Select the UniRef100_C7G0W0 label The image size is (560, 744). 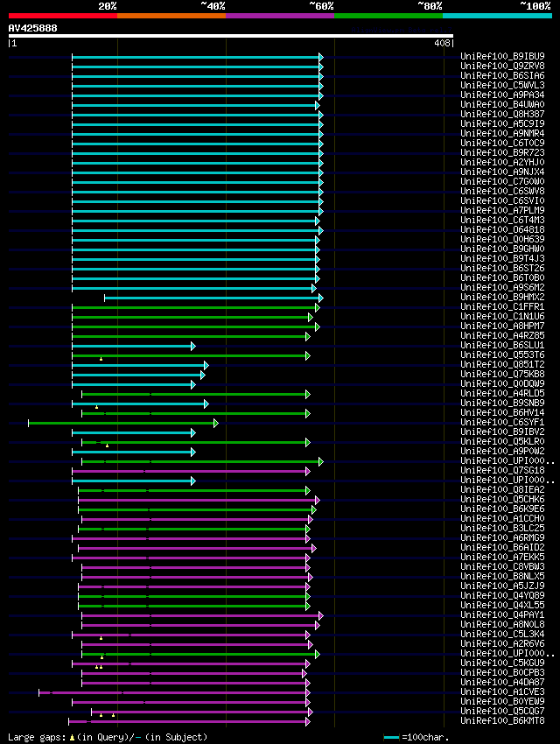pos(502,181)
